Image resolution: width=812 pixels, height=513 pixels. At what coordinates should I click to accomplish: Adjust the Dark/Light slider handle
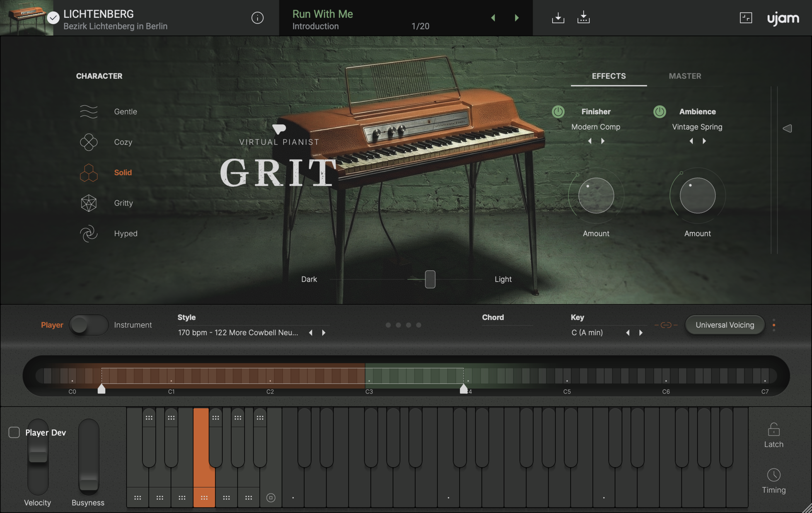pos(430,279)
